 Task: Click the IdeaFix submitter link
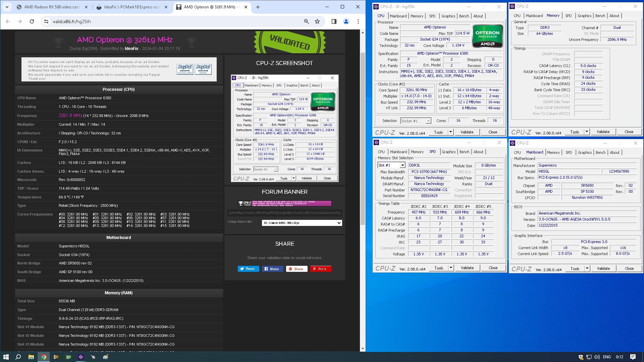[x=131, y=49]
